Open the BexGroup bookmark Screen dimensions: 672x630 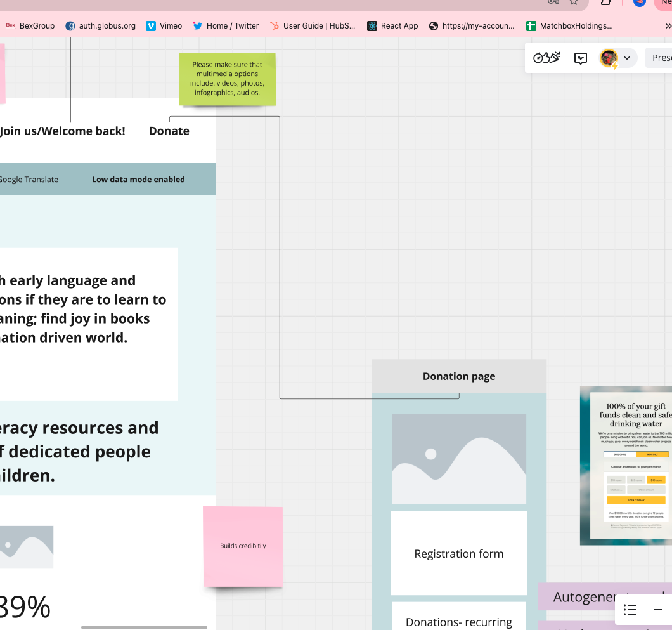pyautogui.click(x=30, y=26)
